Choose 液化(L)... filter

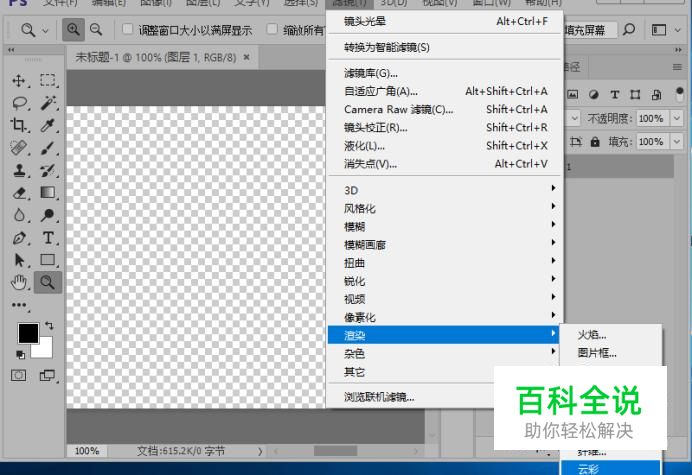pyautogui.click(x=444, y=145)
